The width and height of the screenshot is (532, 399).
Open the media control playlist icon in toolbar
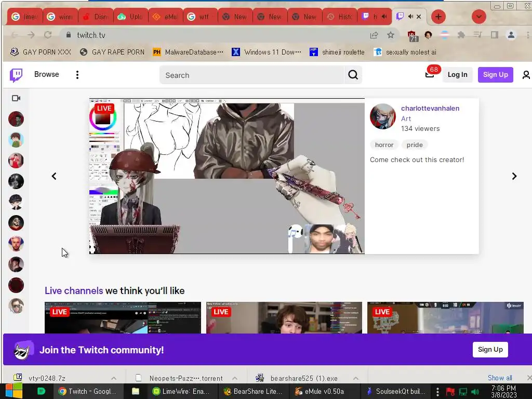click(x=478, y=35)
